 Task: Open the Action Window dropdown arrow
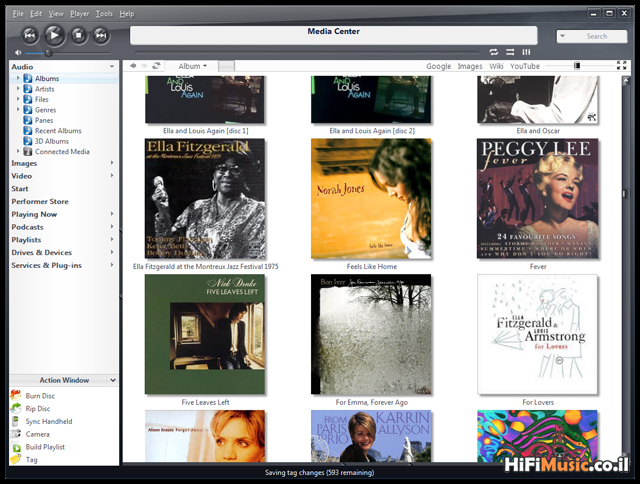point(113,380)
